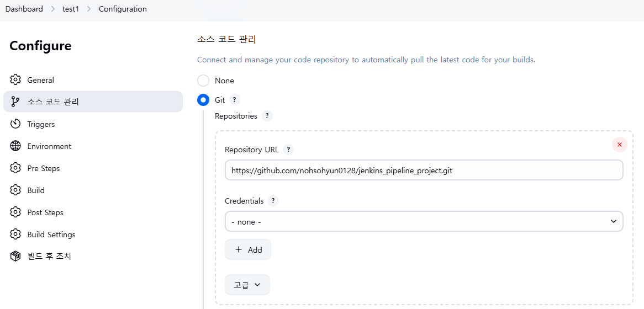The width and height of the screenshot is (644, 309).
Task: Click into the Repository URL field
Action: click(x=424, y=171)
